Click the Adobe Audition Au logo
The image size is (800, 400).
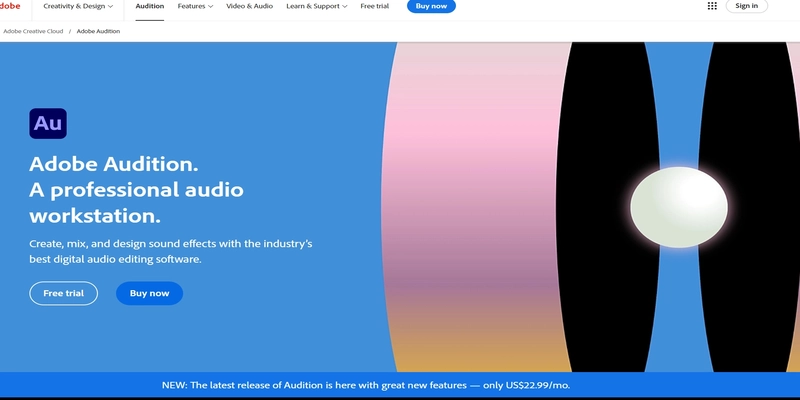[48, 123]
